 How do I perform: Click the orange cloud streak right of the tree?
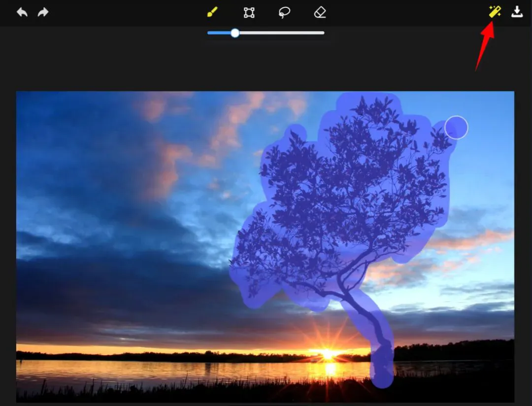pos(473,240)
